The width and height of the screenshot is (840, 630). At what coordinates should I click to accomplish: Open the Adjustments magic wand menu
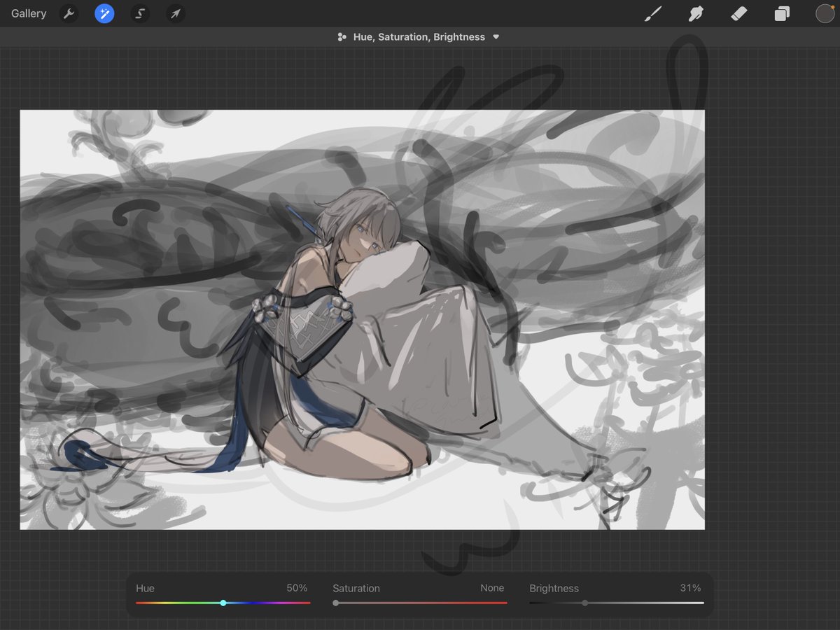pos(104,13)
